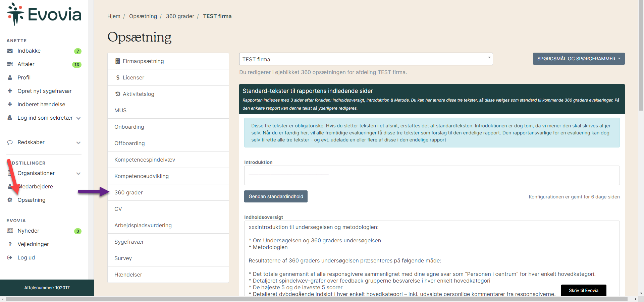Click the Vejledninger question mark icon
The image size is (644, 302).
tap(10, 244)
